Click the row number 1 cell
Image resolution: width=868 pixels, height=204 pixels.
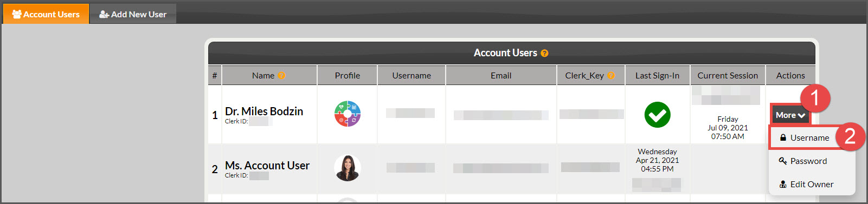pyautogui.click(x=215, y=115)
